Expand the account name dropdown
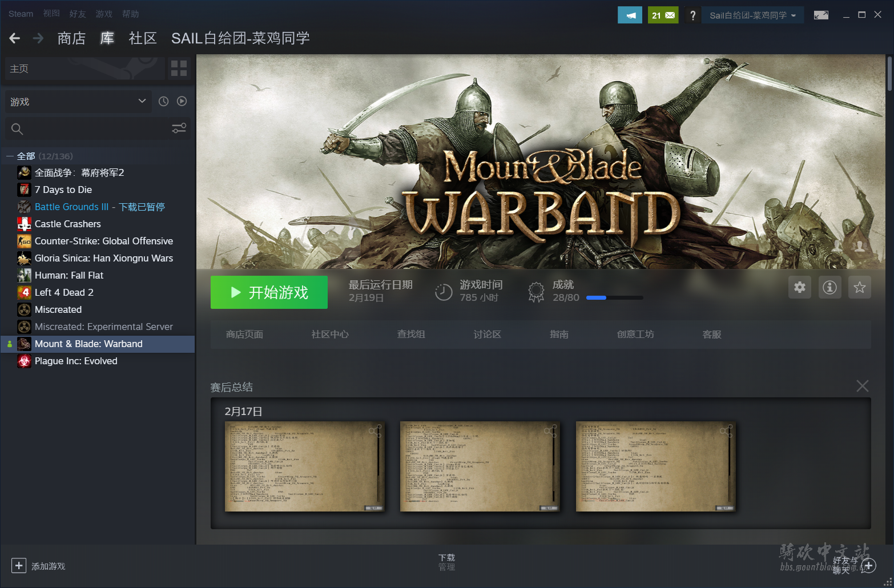 (x=752, y=15)
